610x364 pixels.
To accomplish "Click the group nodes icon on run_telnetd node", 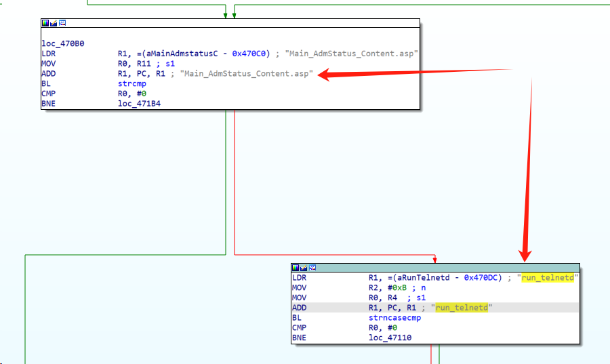I will [312, 268].
